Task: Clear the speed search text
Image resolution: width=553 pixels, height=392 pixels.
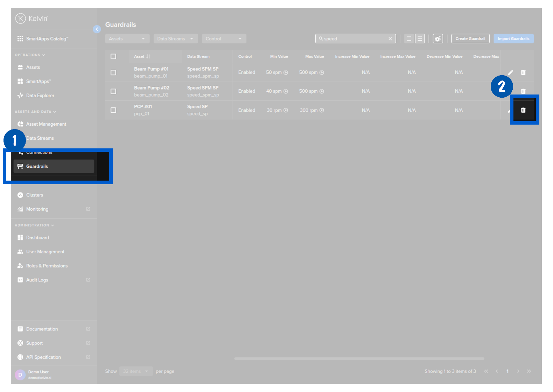Action: (390, 39)
